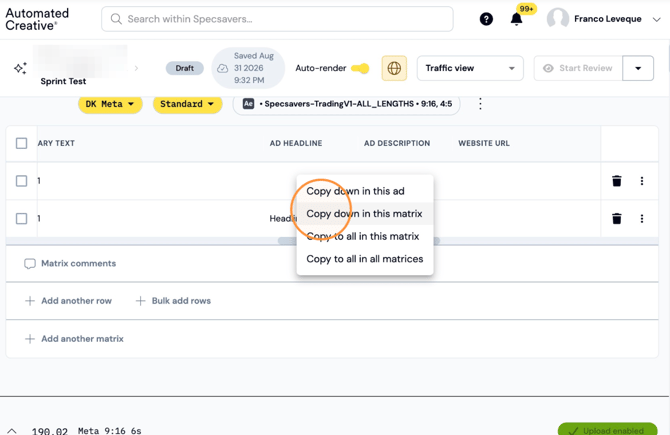Click the Franco Leveque avatar
Screen dimensions: 670x435
click(558, 19)
